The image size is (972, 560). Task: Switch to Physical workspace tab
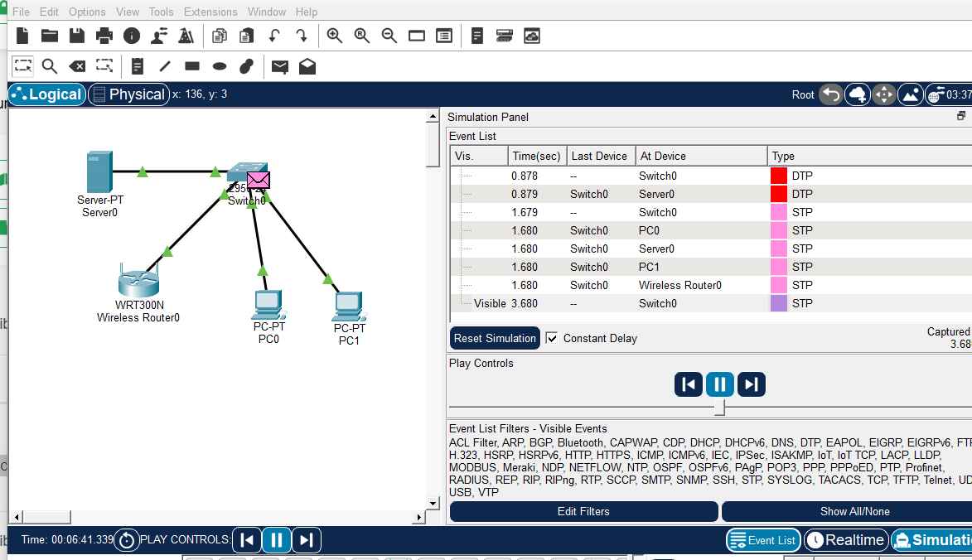point(129,94)
